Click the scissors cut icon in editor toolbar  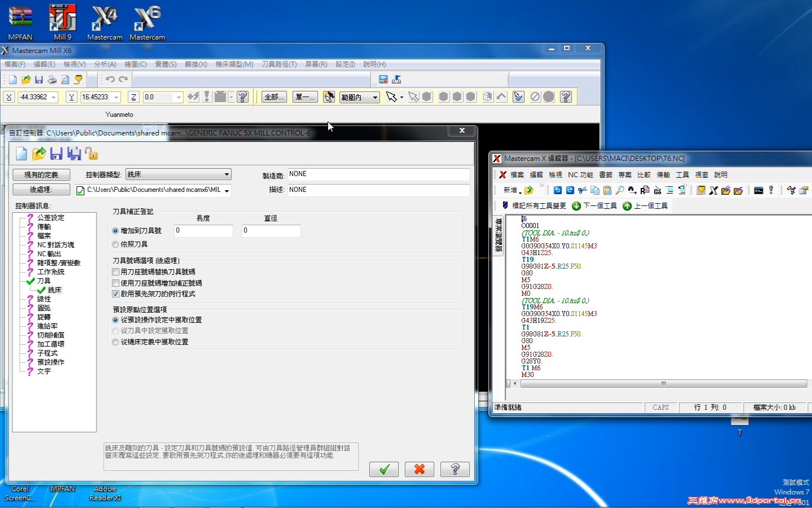[582, 190]
